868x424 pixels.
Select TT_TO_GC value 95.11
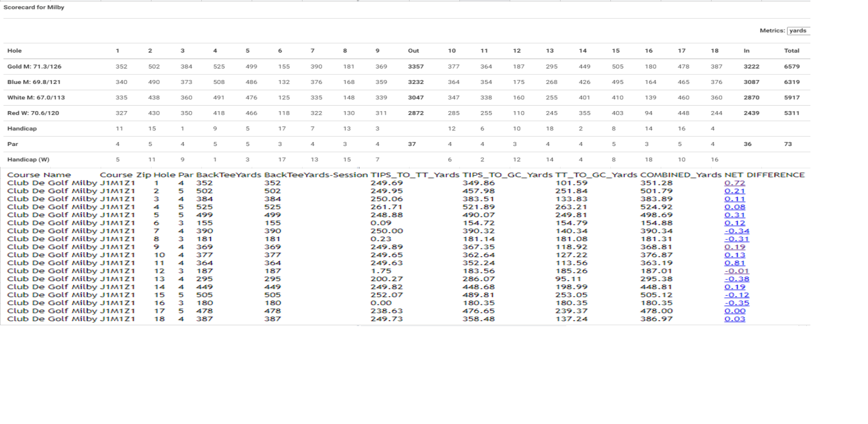click(x=568, y=279)
